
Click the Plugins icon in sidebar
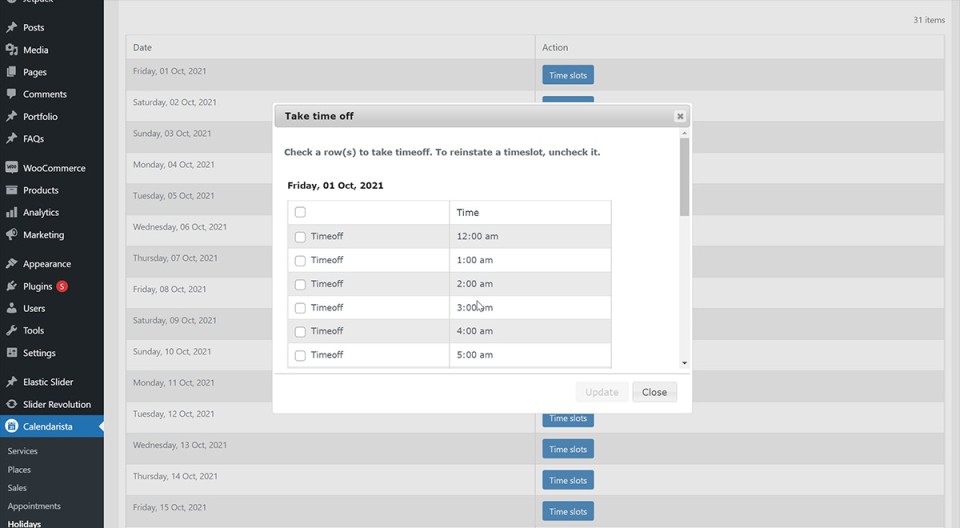pos(12,287)
